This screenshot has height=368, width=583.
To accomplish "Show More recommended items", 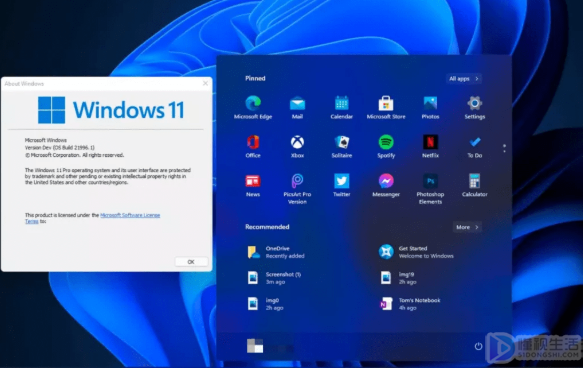I will click(467, 227).
